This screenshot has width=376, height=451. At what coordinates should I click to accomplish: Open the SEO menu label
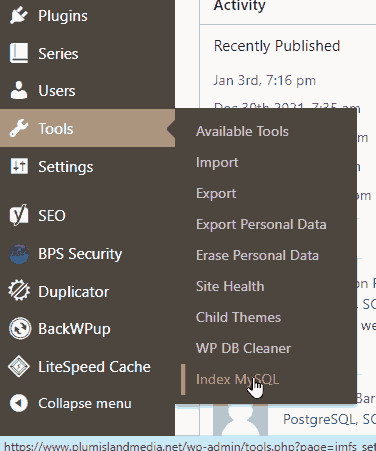tap(52, 216)
